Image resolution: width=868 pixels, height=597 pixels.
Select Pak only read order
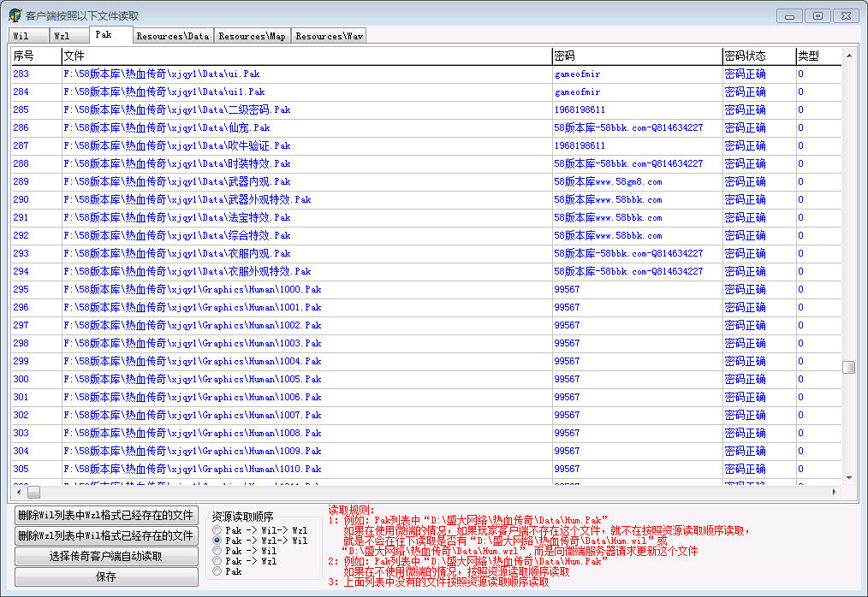[217, 571]
